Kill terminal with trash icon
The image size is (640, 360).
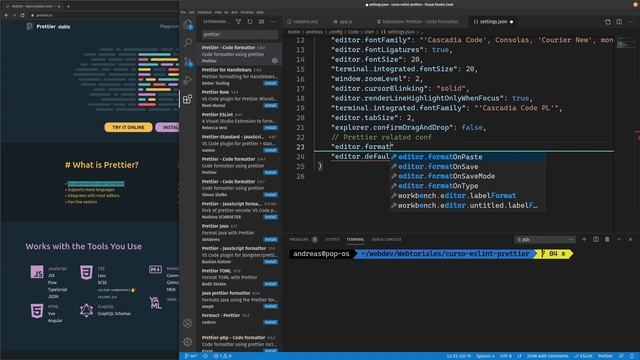point(607,240)
